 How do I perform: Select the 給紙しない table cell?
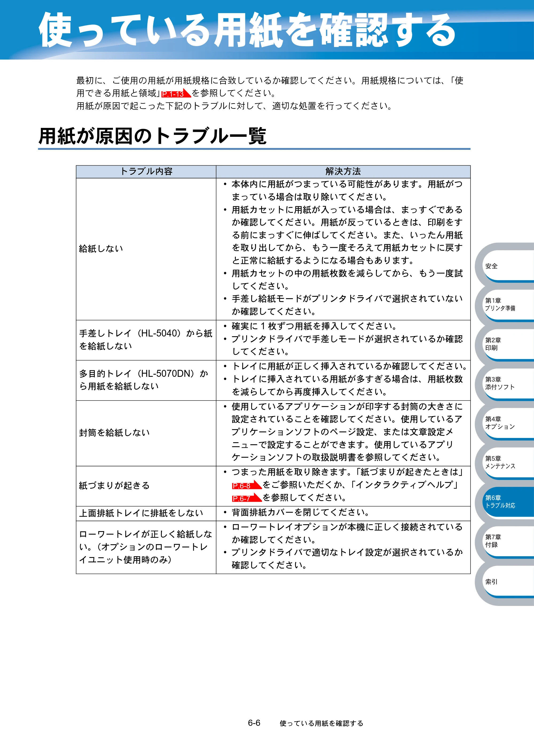pos(146,249)
